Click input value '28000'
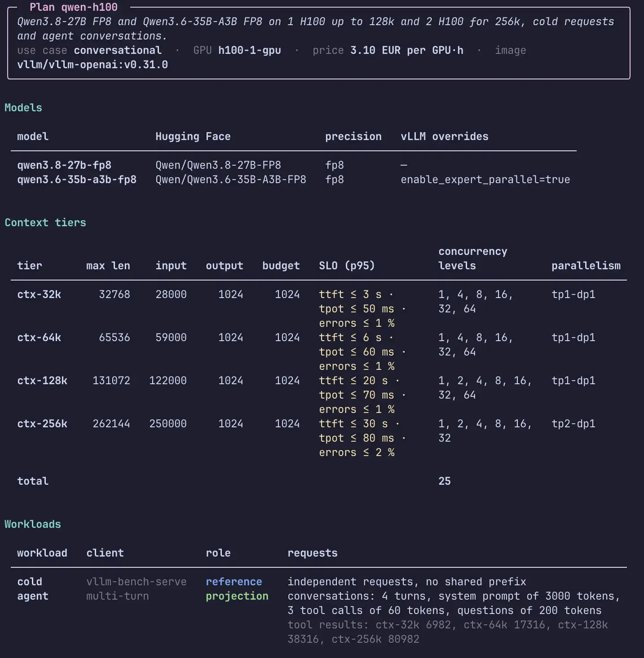Image resolution: width=644 pixels, height=658 pixels. (x=171, y=294)
